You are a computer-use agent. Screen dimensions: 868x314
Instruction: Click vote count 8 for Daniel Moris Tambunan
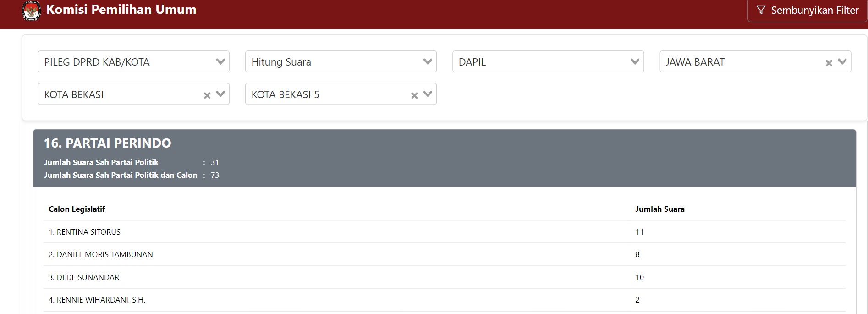(637, 254)
